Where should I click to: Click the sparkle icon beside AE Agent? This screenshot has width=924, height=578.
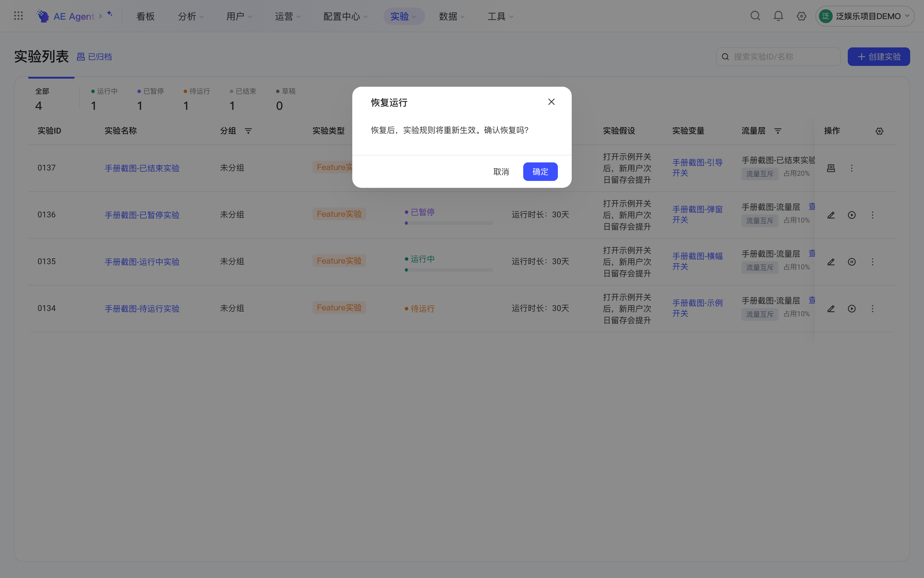point(110,14)
